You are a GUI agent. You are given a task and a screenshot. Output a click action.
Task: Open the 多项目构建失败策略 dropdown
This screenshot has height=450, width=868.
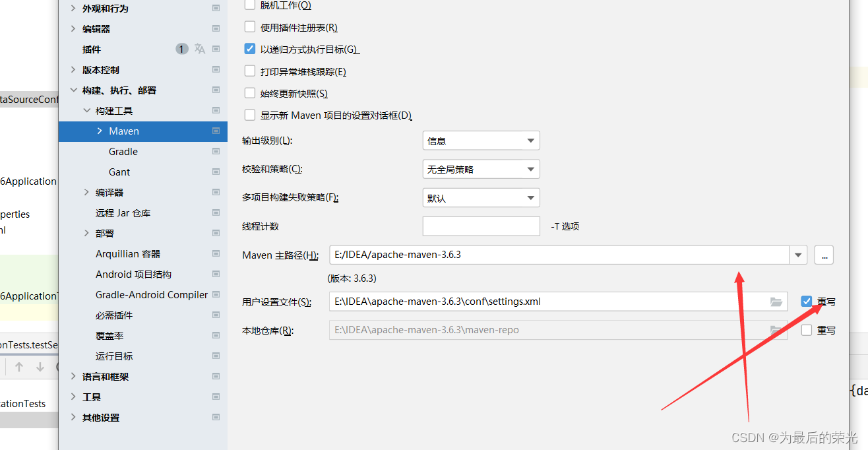coord(481,197)
